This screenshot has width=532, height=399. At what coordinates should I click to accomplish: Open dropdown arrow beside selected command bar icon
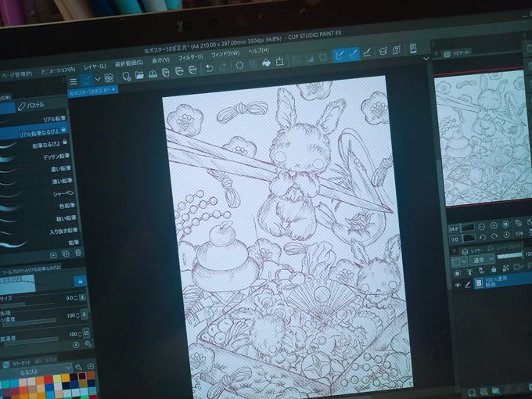[97, 79]
